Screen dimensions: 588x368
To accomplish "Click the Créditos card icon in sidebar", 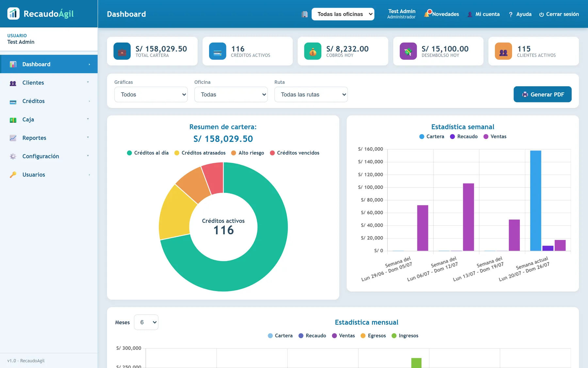I will point(13,102).
